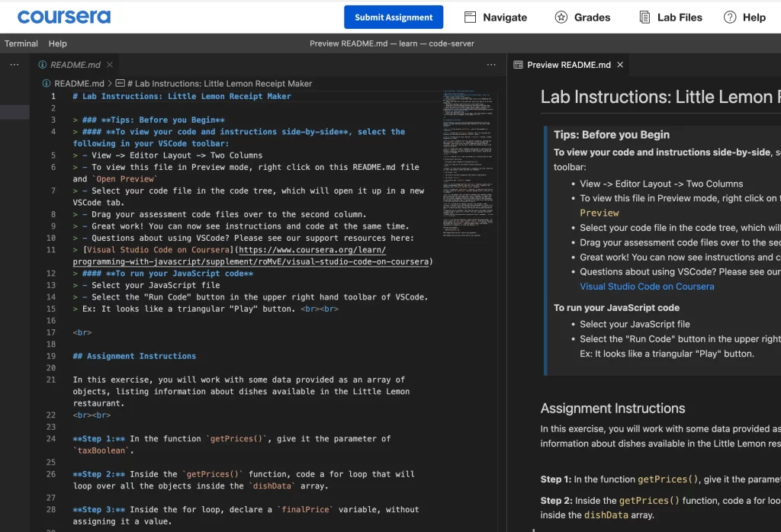Close the Preview README.md tab

coord(620,65)
